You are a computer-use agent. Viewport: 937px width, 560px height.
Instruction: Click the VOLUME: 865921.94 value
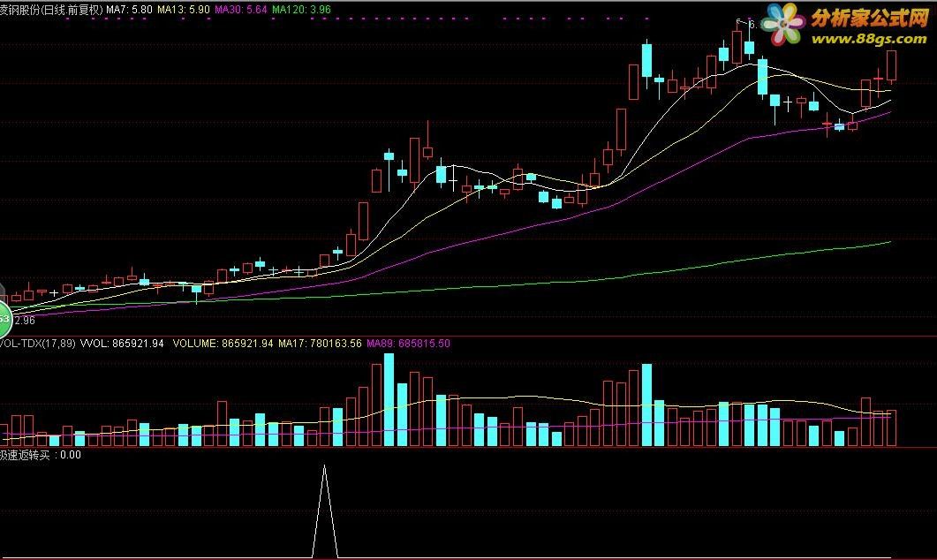point(223,344)
